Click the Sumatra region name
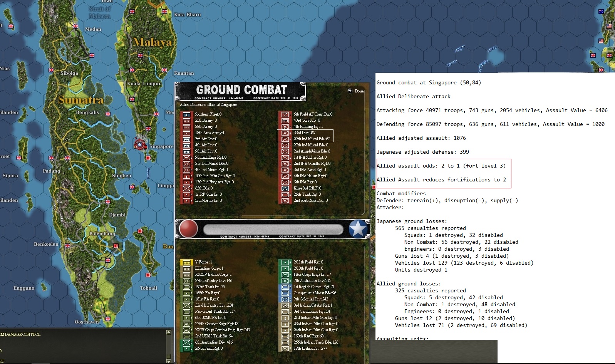This screenshot has height=364, width=615. (x=81, y=100)
